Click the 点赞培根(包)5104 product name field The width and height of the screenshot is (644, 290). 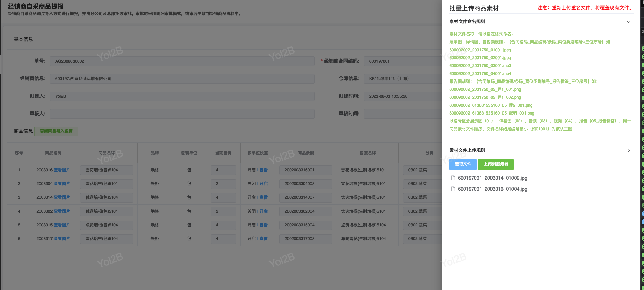pyautogui.click(x=106, y=225)
